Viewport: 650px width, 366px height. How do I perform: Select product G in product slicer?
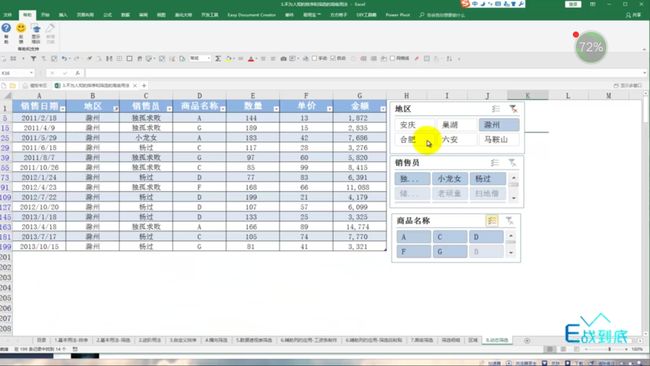point(450,252)
